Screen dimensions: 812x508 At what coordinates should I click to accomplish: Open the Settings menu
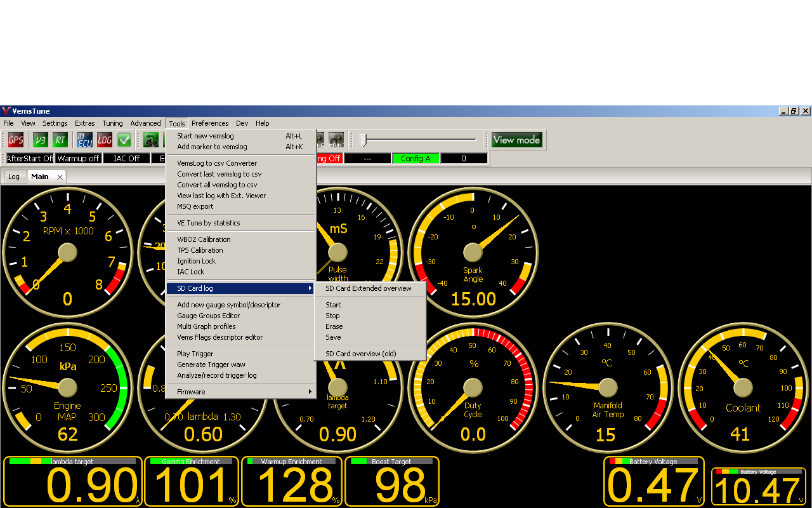55,123
